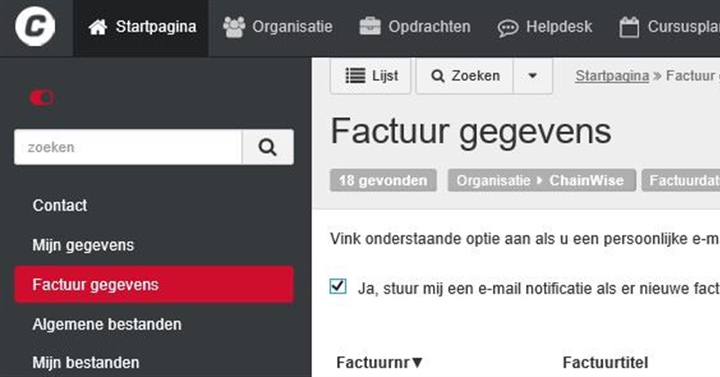Click the Lijst button
The width and height of the screenshot is (720, 377).
371,76
